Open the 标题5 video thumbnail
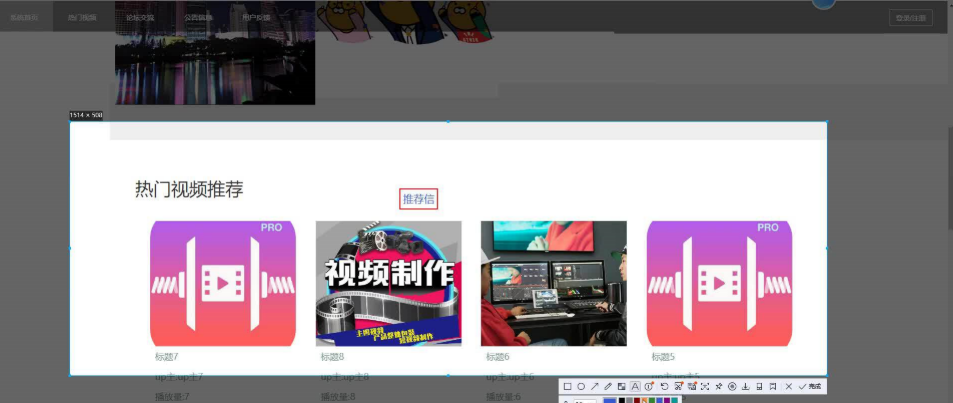Screen dimensions: 953x403 click(x=720, y=283)
